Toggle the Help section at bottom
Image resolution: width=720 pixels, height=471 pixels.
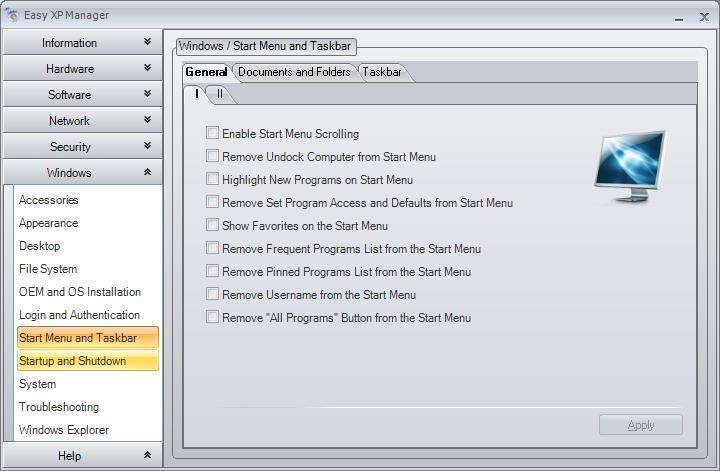tap(83, 455)
